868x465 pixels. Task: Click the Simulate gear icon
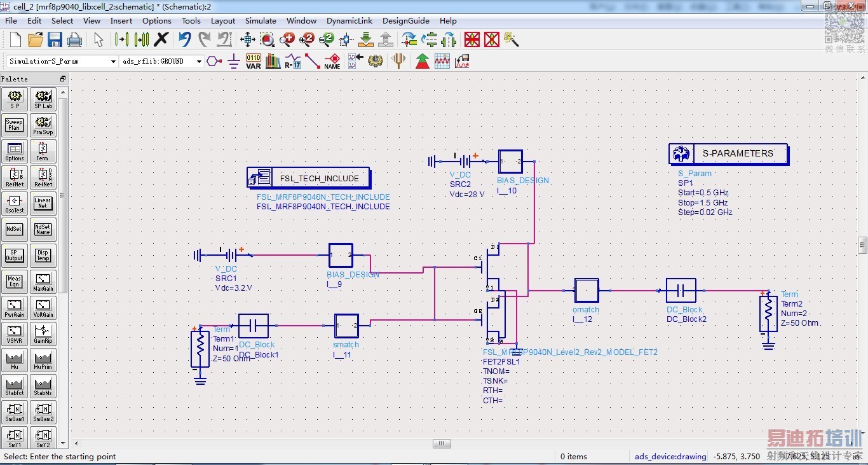(x=376, y=61)
